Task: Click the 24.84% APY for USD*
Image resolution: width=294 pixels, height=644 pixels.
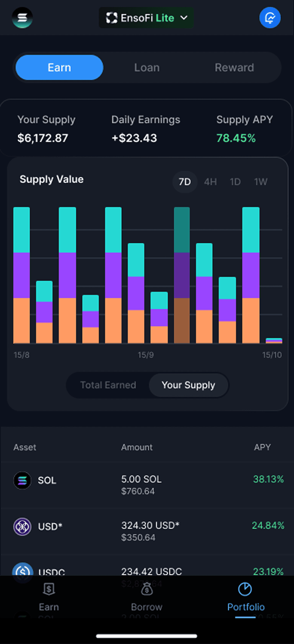Action: click(268, 525)
